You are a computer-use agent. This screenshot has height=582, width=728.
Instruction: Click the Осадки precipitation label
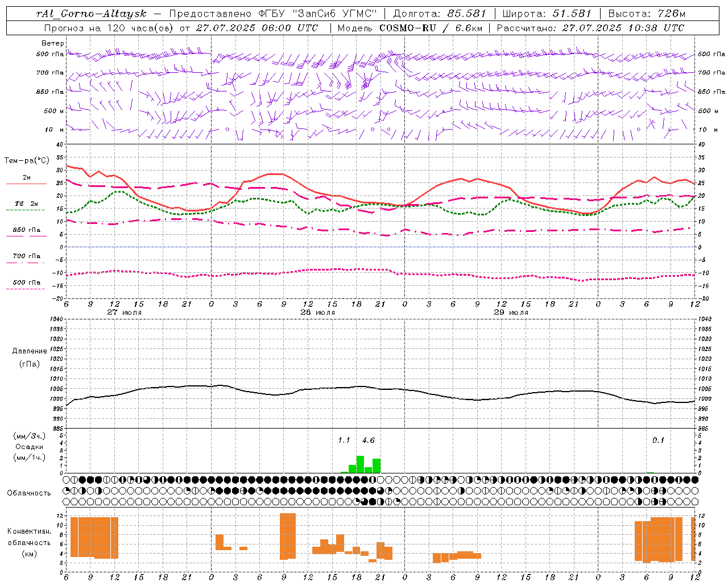point(30,447)
